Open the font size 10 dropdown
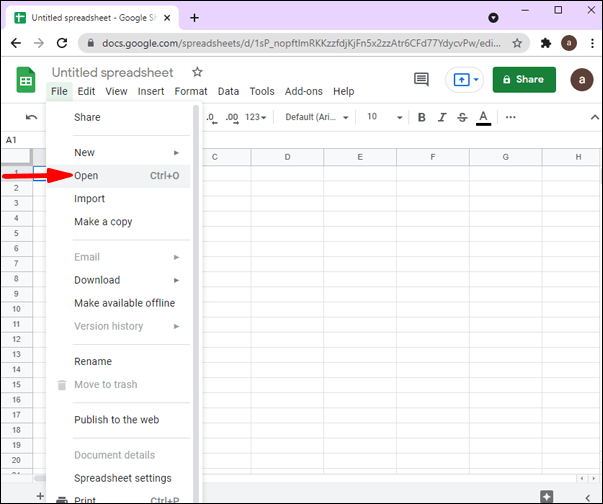This screenshot has width=603, height=504. point(385,117)
